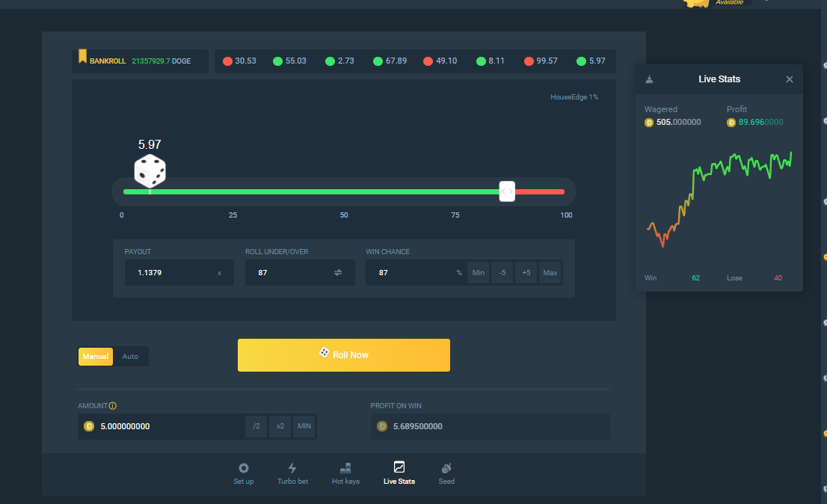827x504 pixels.
Task: Set win chance to Max
Action: click(x=550, y=273)
